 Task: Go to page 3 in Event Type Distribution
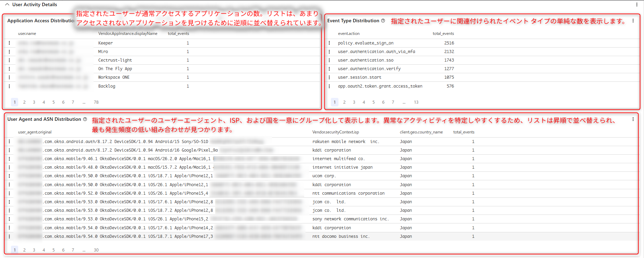(x=354, y=102)
